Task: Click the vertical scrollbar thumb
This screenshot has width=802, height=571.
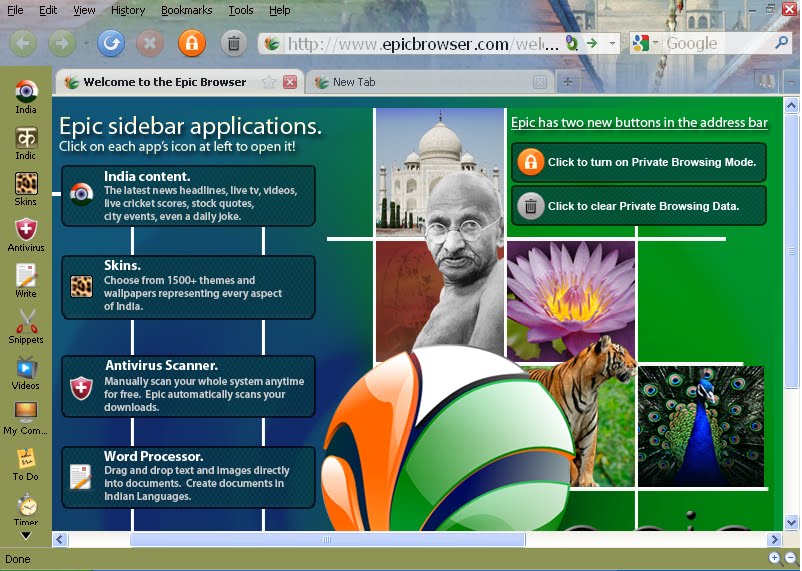Action: [x=791, y=251]
